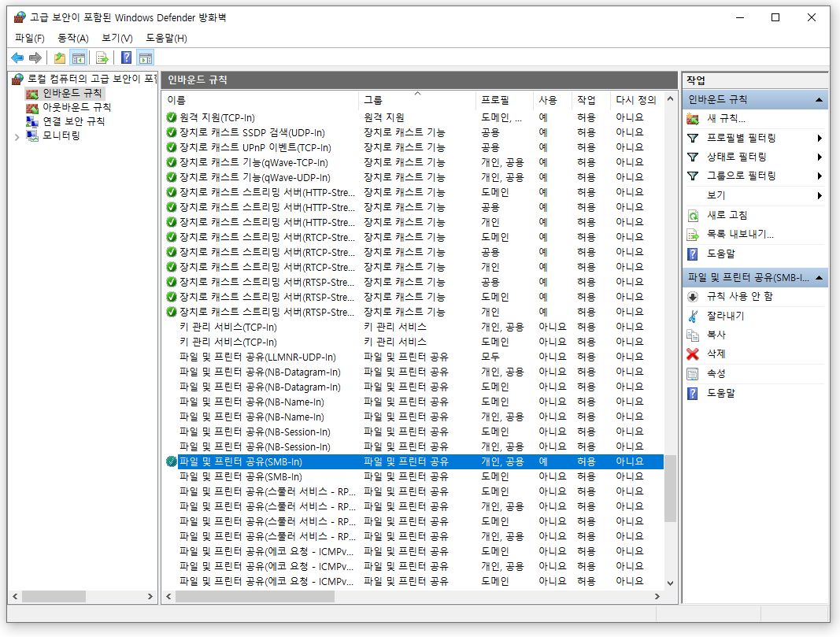Select rule 장치로 캐스트 SSDP 검색(UDP-In)
The width and height of the screenshot is (840, 637).
413,132
